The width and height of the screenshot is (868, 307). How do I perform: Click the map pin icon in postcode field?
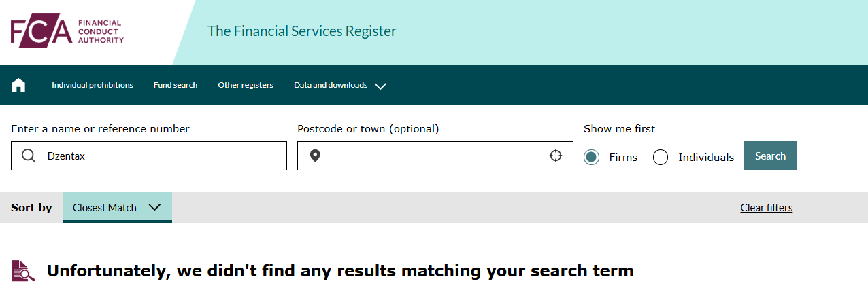(315, 156)
